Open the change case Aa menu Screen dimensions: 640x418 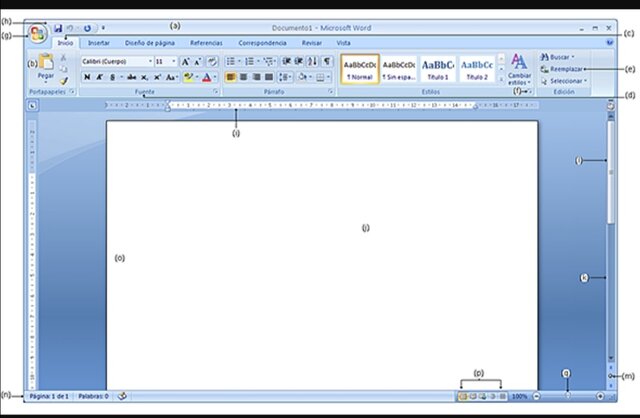[x=171, y=77]
